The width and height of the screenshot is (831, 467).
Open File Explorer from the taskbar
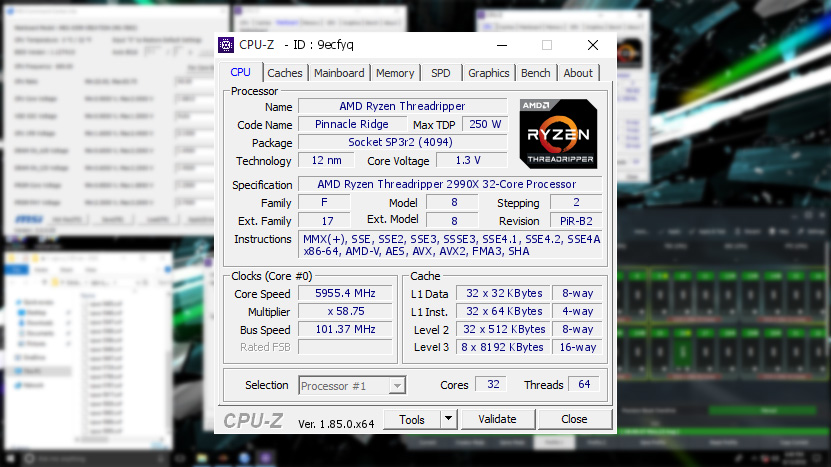[x=202, y=458]
